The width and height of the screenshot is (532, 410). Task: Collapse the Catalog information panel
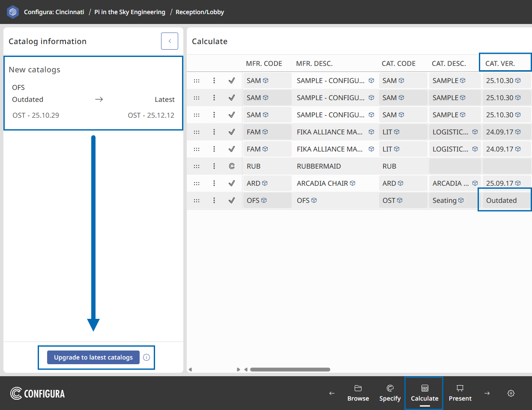[170, 41]
